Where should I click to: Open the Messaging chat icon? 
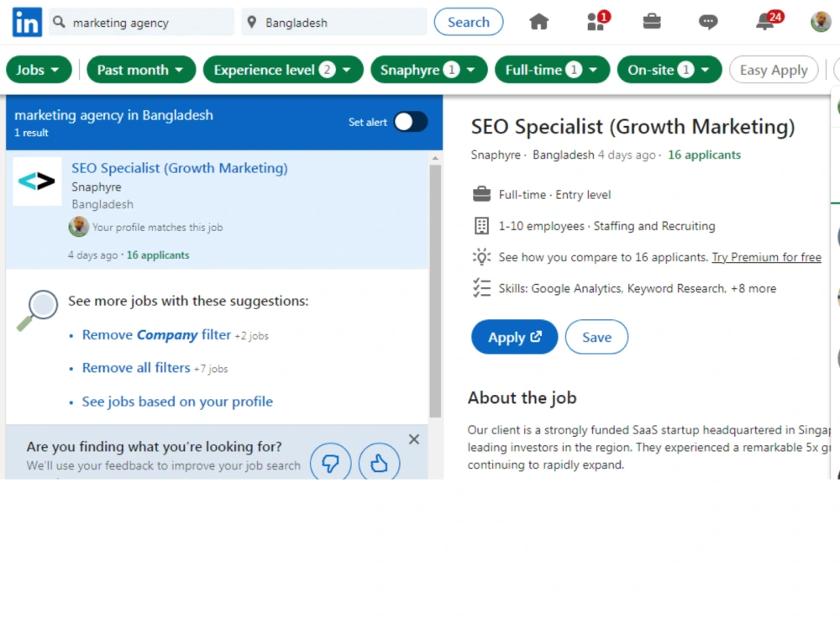[708, 22]
